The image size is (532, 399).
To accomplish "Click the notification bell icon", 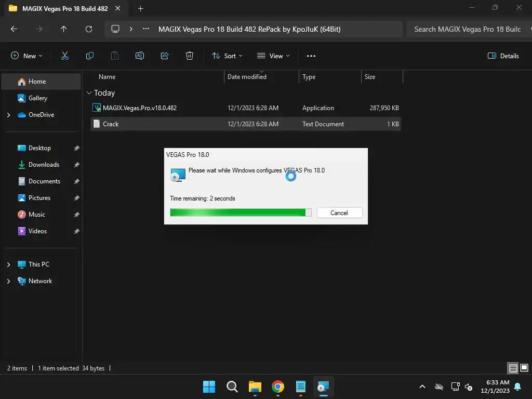I will click(x=518, y=387).
